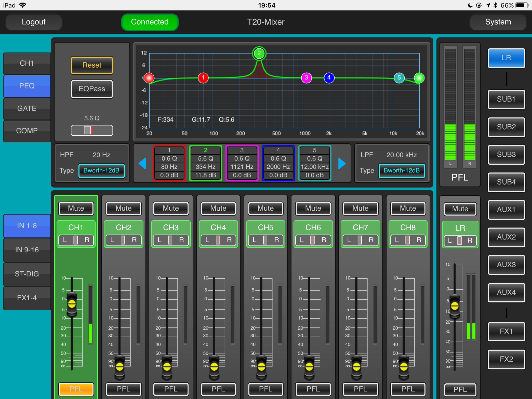Select the IN 1-8 channel bank
532x399 pixels.
click(x=27, y=226)
